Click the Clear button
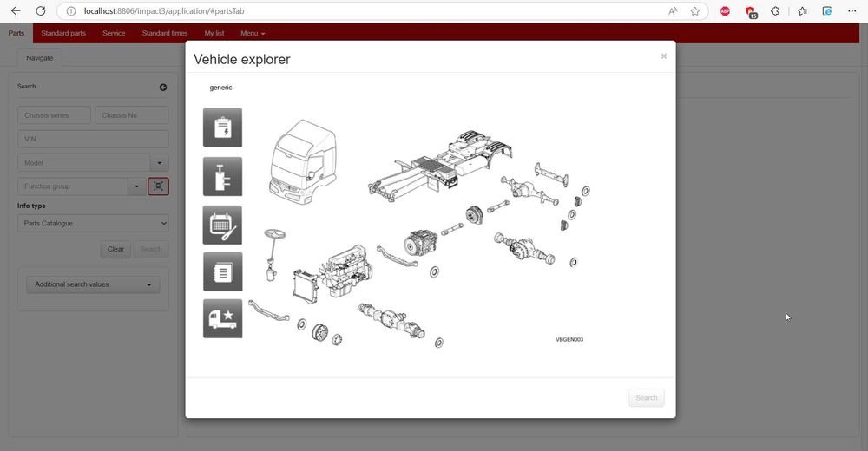868x451 pixels. tap(115, 249)
